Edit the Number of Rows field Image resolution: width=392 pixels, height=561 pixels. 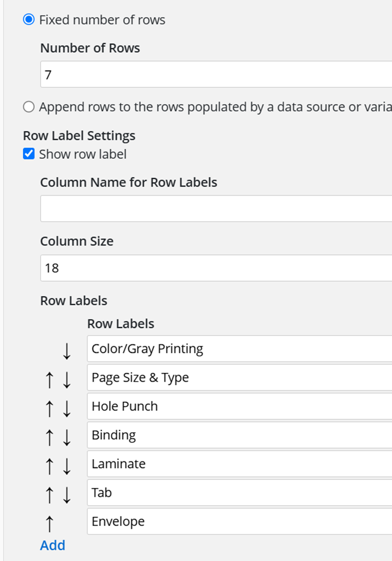pyautogui.click(x=216, y=74)
